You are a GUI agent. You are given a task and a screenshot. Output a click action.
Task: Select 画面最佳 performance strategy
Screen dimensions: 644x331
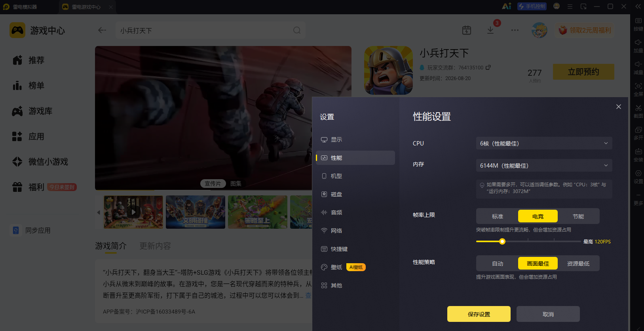(538, 263)
